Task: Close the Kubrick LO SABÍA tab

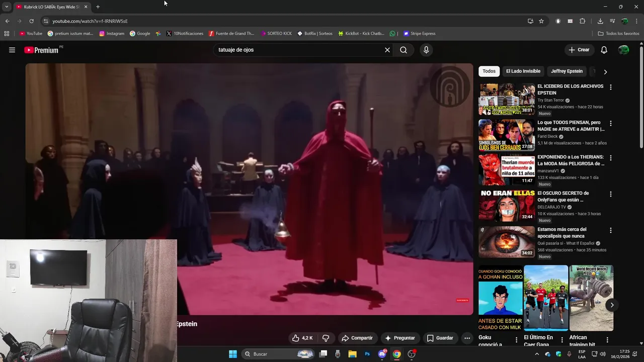Action: point(86,7)
